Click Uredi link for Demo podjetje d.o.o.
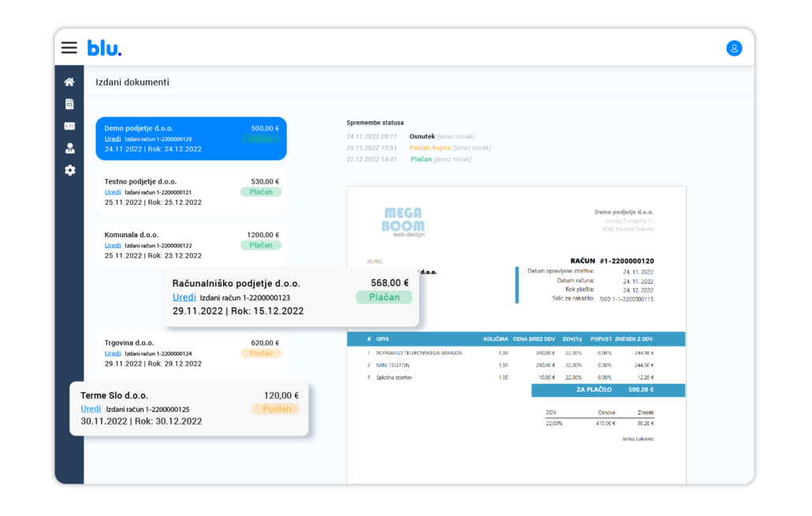The width and height of the screenshot is (812, 516). click(x=113, y=139)
